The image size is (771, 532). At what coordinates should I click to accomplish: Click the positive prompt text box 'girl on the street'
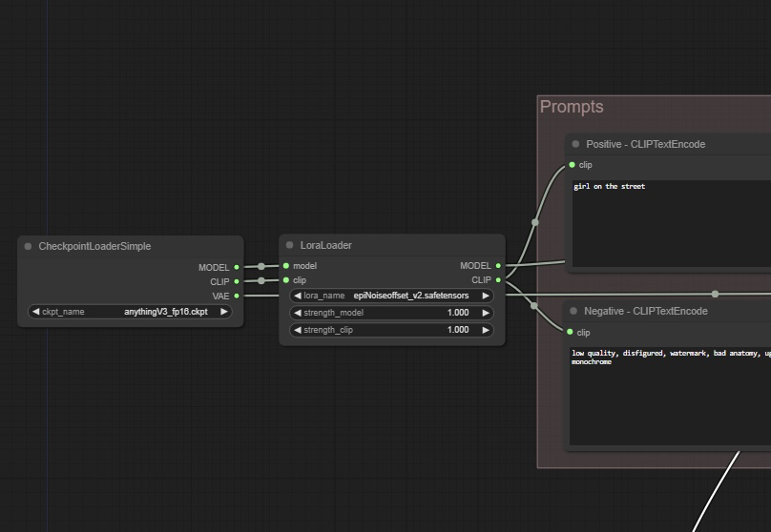pos(671,223)
